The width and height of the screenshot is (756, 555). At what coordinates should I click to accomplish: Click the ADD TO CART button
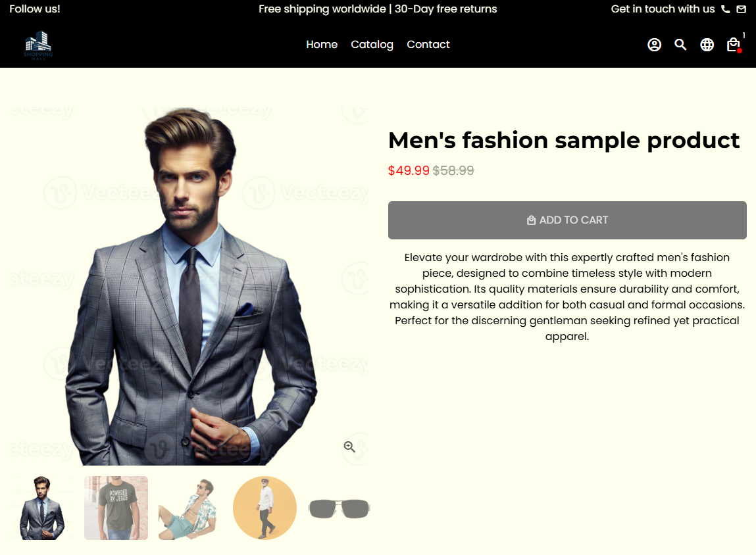[567, 220]
